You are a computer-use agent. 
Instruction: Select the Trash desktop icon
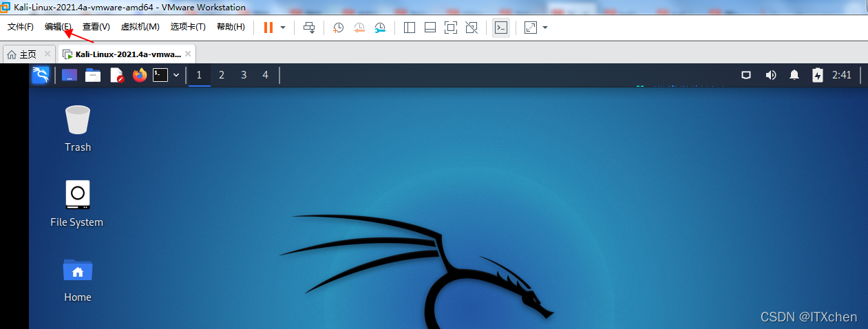[78, 128]
